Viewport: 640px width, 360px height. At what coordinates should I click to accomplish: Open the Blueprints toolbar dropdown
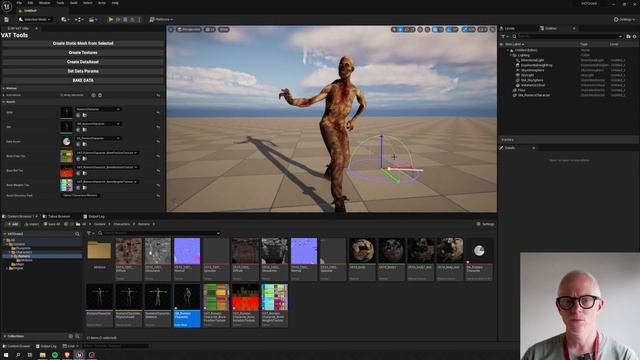pos(79,19)
